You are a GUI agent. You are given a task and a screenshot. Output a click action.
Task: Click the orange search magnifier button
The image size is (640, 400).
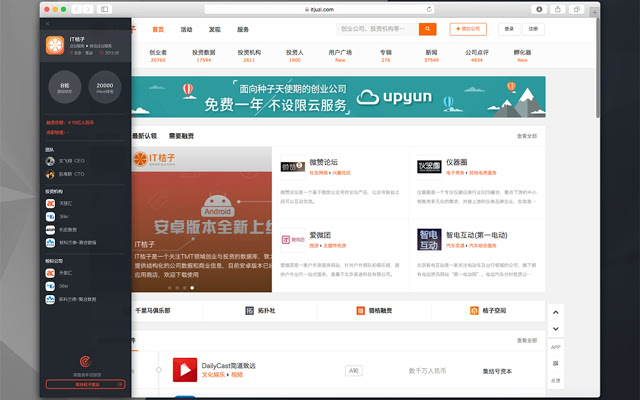tap(427, 30)
